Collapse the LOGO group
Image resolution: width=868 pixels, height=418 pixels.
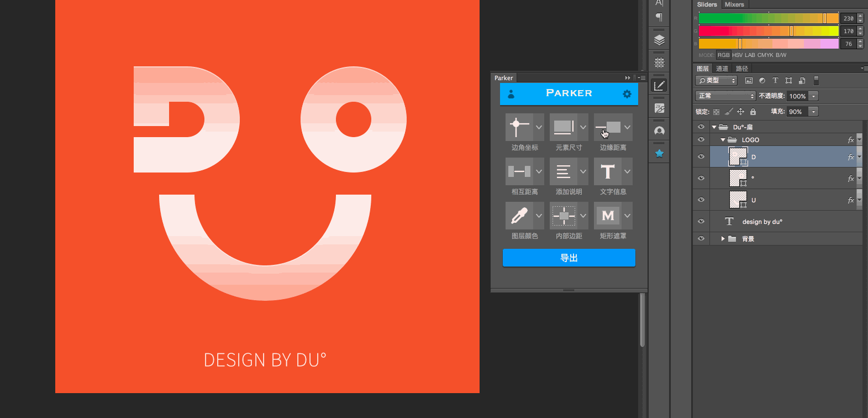723,140
